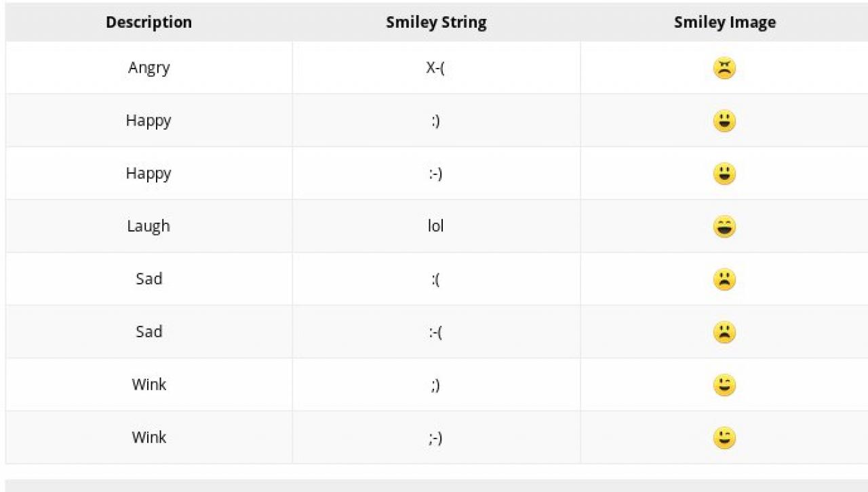Click the "lol" smiley string text
The image size is (868, 492).
point(435,226)
